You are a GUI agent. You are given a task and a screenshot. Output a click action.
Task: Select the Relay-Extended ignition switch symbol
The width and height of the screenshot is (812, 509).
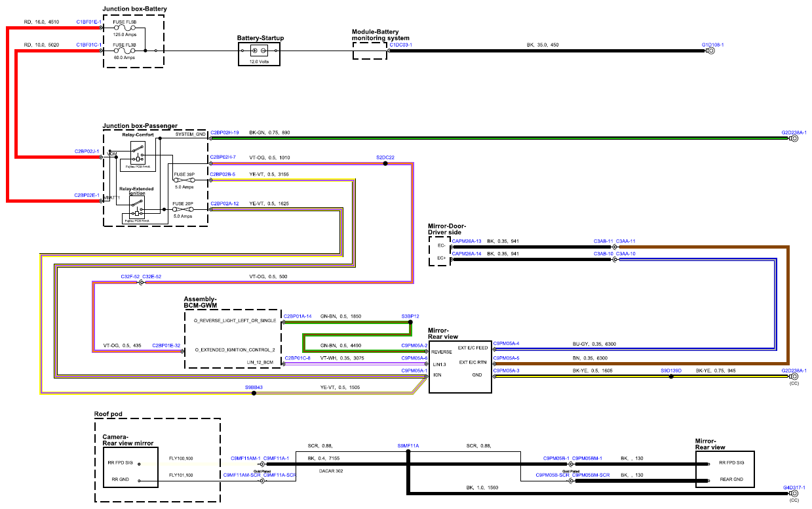[137, 207]
